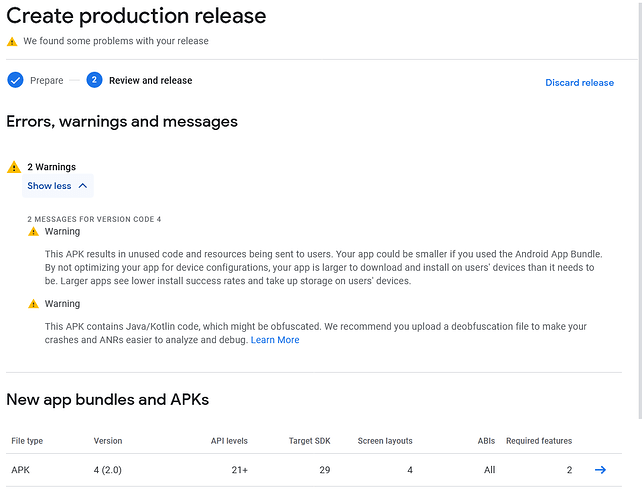Click the Target SDK column header
This screenshot has height=500, width=642.
[x=310, y=441]
